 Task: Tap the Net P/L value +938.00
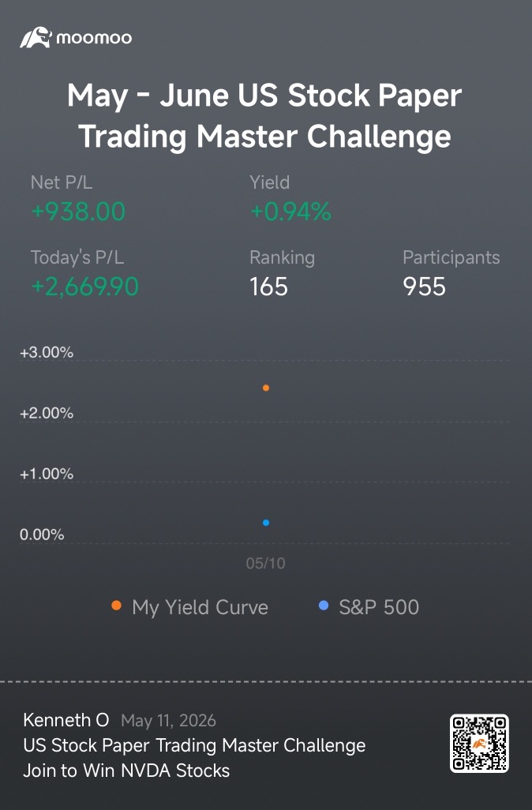[x=78, y=212]
